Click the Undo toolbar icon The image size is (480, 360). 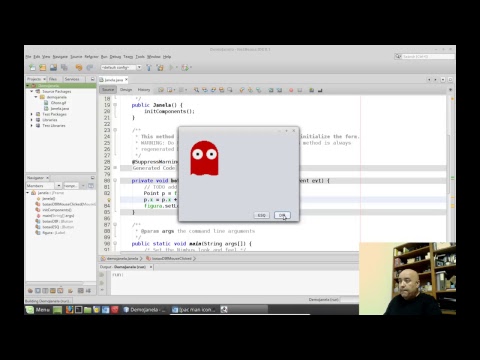pos(79,67)
